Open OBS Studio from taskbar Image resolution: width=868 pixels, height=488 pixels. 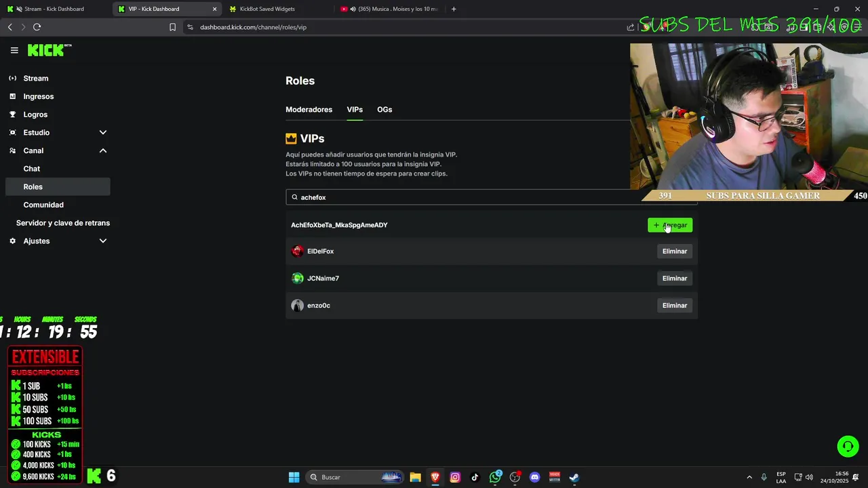(515, 477)
